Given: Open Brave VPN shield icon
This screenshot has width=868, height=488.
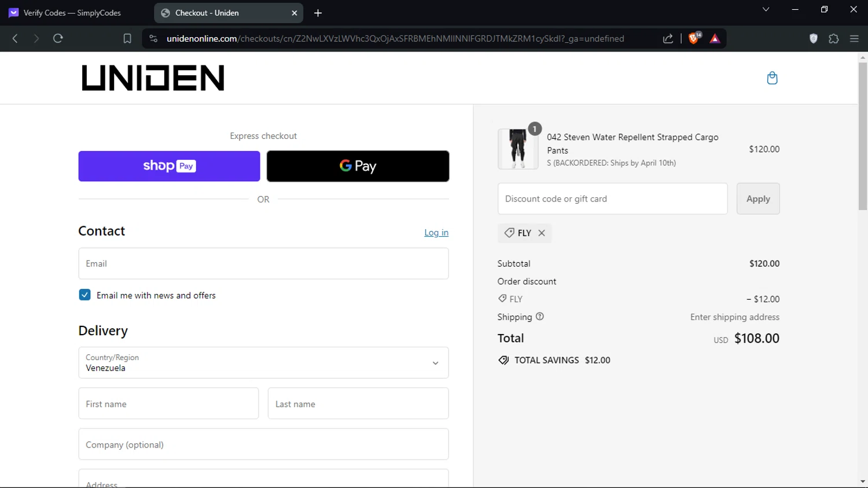Looking at the screenshot, I should [x=814, y=38].
